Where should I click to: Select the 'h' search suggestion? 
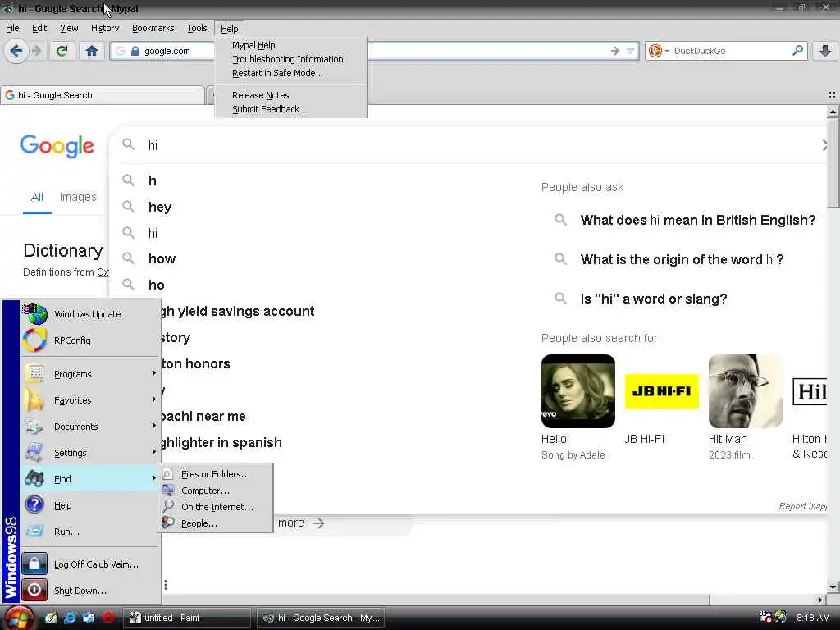tap(152, 181)
